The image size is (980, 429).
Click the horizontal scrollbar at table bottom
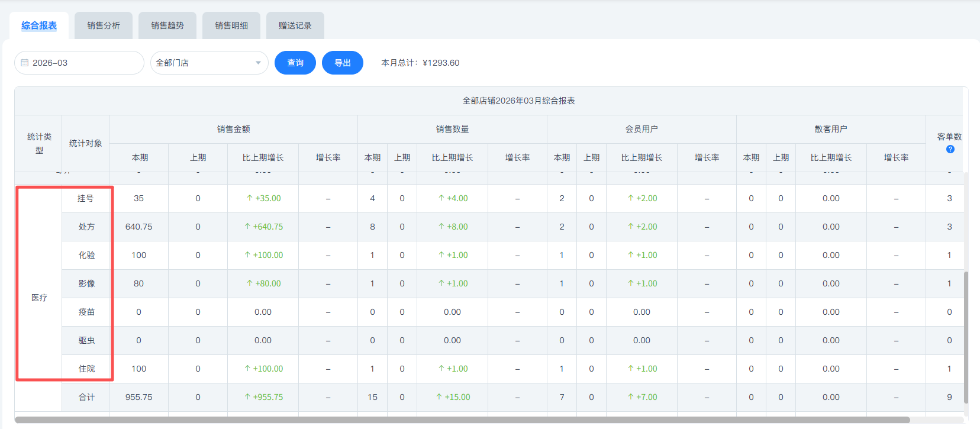tap(462, 420)
